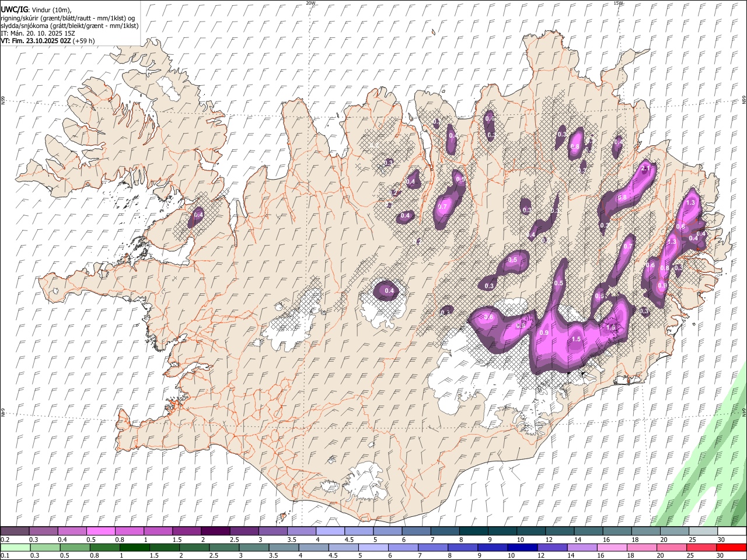The height and width of the screenshot is (560, 747).
Task: Pick the dark mauve 0.2 swatch in snow legend
Action: [15, 531]
